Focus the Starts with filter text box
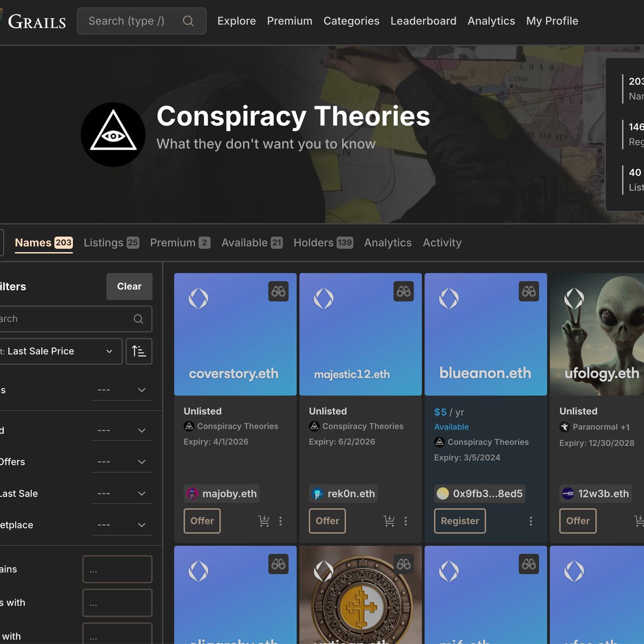644x644 pixels. [118, 603]
